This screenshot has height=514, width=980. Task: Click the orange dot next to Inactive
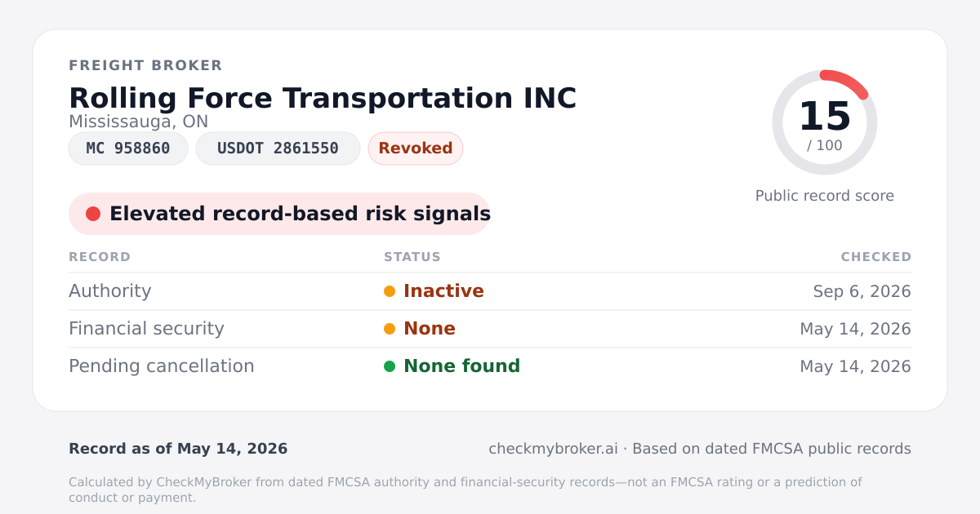pos(390,291)
